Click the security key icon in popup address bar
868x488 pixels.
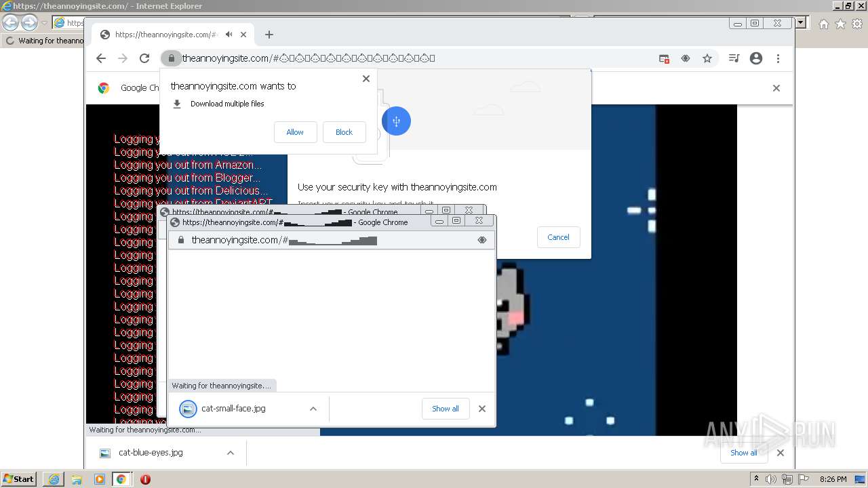tap(482, 240)
